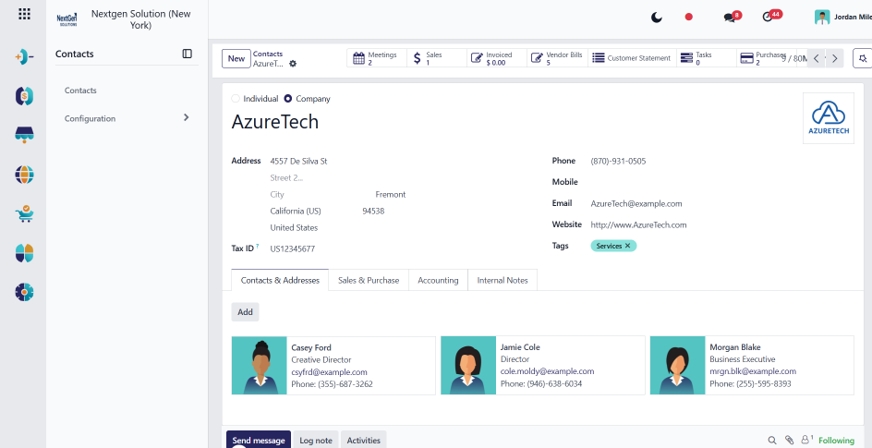Open the globe app icon in sidebar
Viewport: 872px width, 448px height.
24,175
